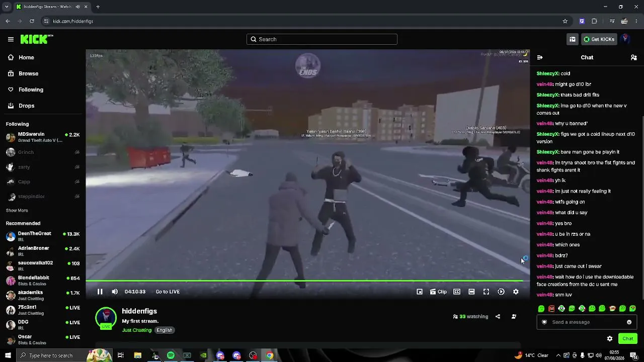Open Spotify from the taskbar
Viewport: 644px width, 362px height.
171,355
